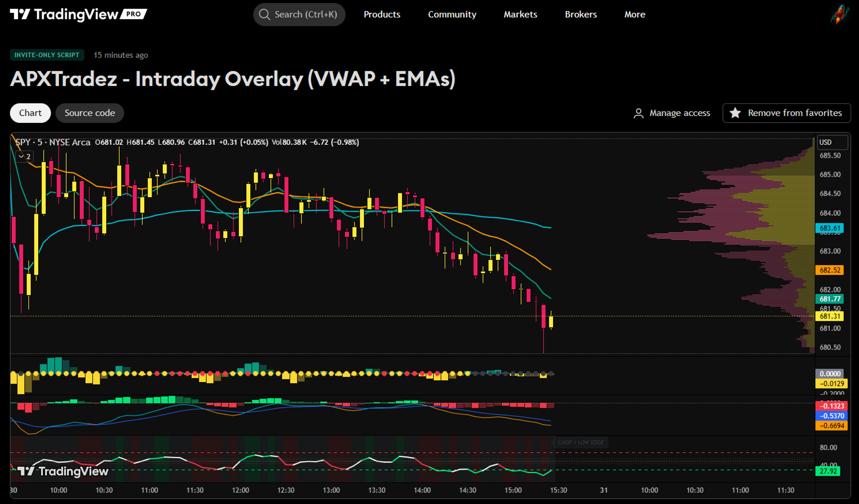Switch to the Source code tab
This screenshot has width=859, height=504.
click(x=90, y=113)
